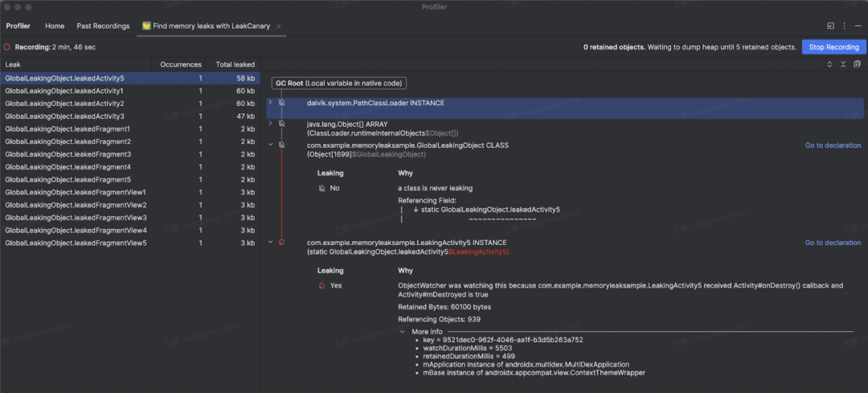Select the GlobalLeakingObject.leakedFragment5 row
Screen dimensions: 868x393
point(130,180)
